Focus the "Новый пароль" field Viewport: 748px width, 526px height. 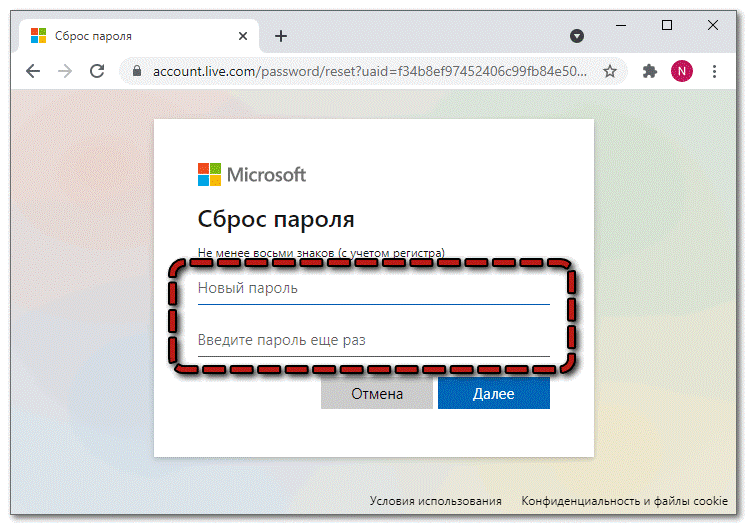[374, 289]
